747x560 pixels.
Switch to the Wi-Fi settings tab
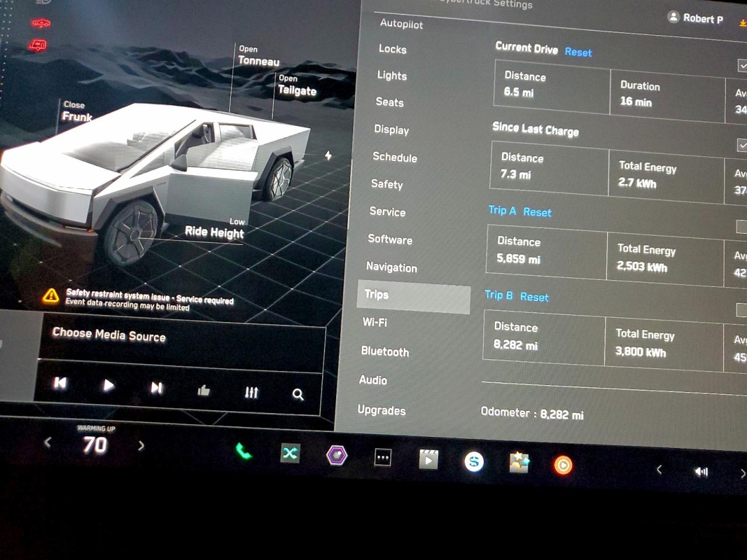(x=375, y=323)
